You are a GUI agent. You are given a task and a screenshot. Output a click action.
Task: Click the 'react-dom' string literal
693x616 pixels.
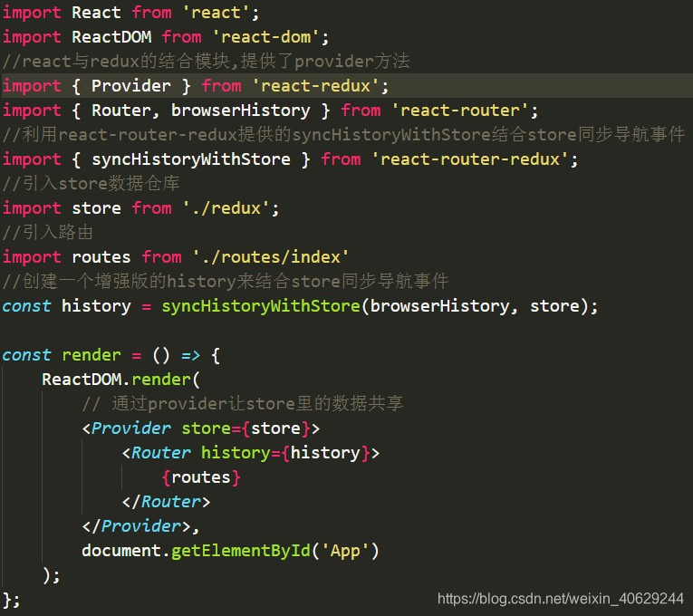[x=266, y=37]
